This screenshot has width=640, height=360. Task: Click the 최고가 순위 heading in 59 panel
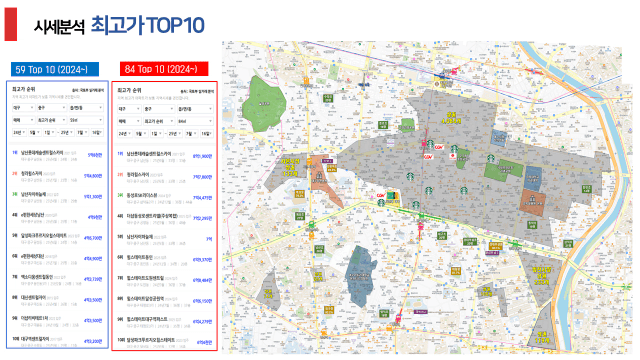coord(24,89)
